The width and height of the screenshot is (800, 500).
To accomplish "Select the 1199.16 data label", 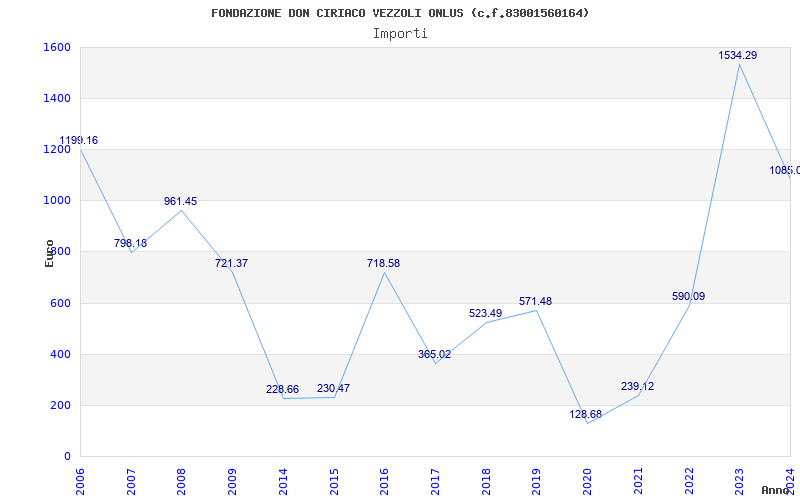I will pyautogui.click(x=79, y=140).
